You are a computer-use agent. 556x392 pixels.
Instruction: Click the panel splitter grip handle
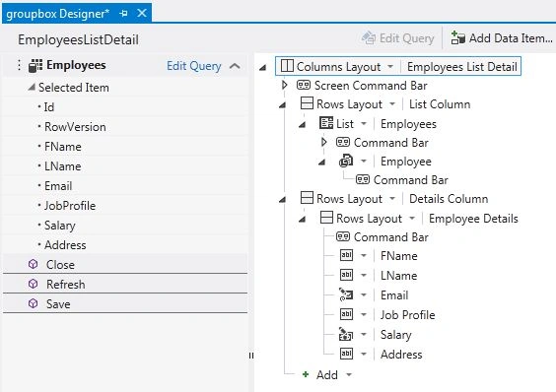tap(251, 356)
